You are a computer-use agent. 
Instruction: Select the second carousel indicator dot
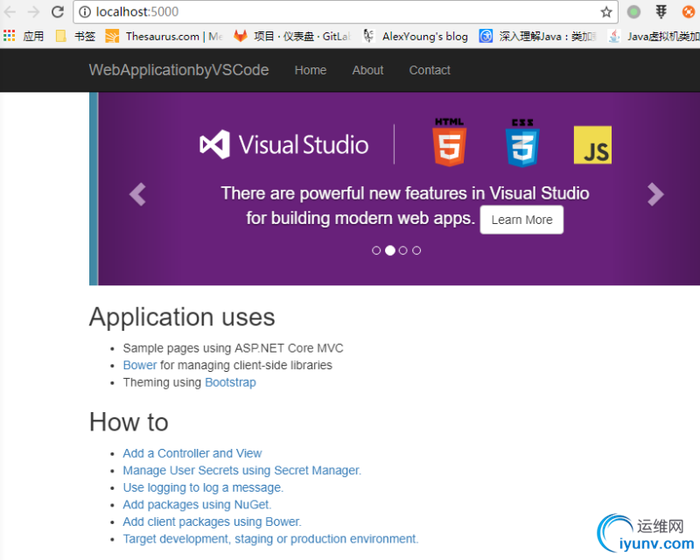390,251
